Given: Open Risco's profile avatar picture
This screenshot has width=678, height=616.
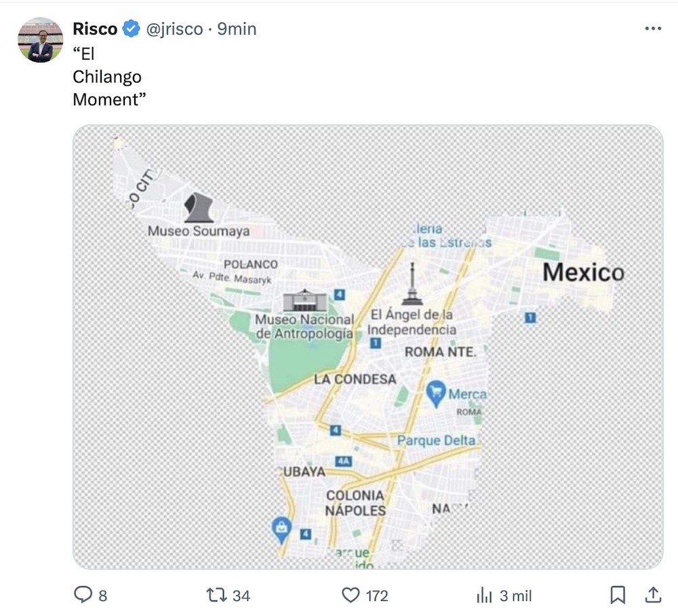Looking at the screenshot, I should [x=40, y=40].
